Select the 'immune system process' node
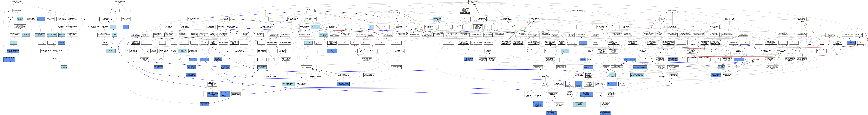The height and width of the screenshot is (115, 868). coord(437,19)
